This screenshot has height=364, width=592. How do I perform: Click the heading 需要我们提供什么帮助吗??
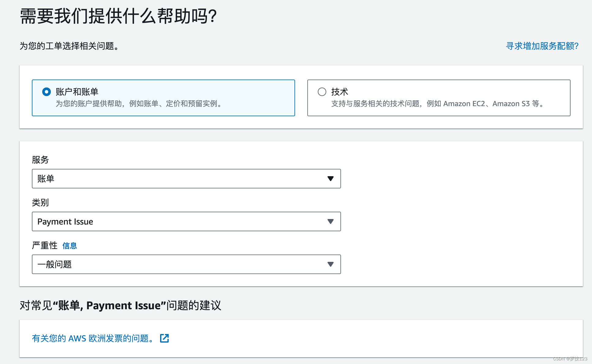click(x=118, y=16)
